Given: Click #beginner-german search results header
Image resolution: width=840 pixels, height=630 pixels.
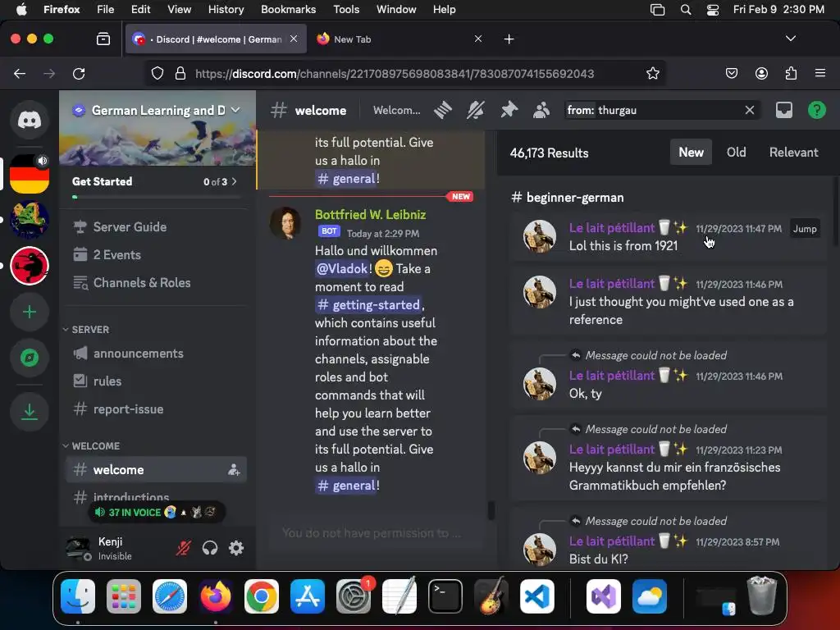Looking at the screenshot, I should point(568,197).
